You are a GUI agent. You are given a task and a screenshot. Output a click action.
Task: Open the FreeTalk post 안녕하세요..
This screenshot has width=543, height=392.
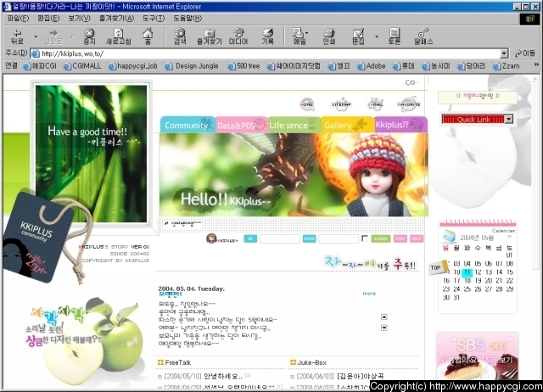click(x=223, y=377)
